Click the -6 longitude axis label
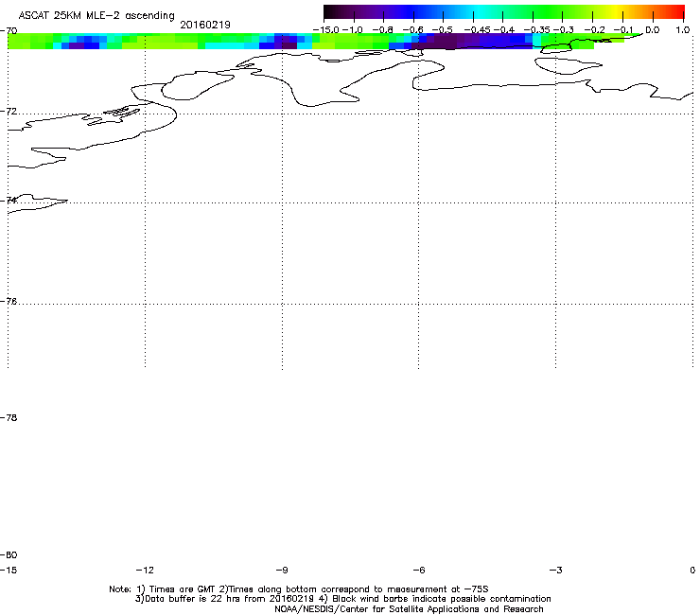 click(419, 570)
